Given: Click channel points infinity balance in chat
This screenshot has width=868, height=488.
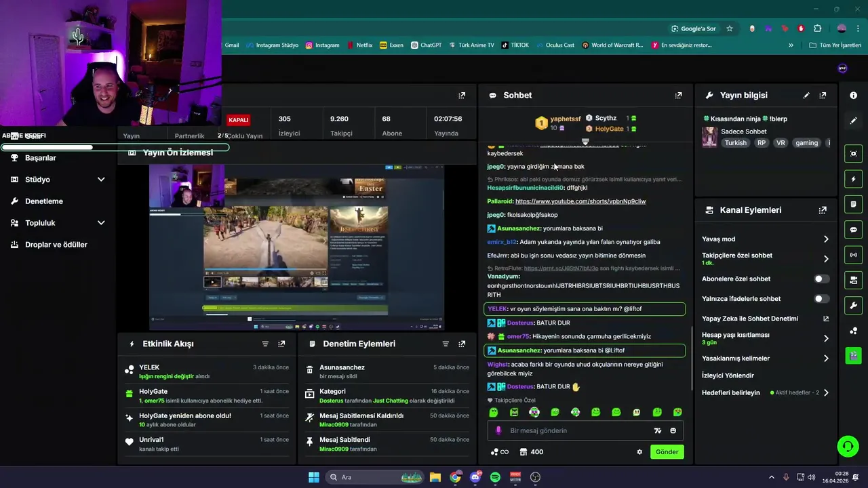Looking at the screenshot, I should click(x=499, y=452).
